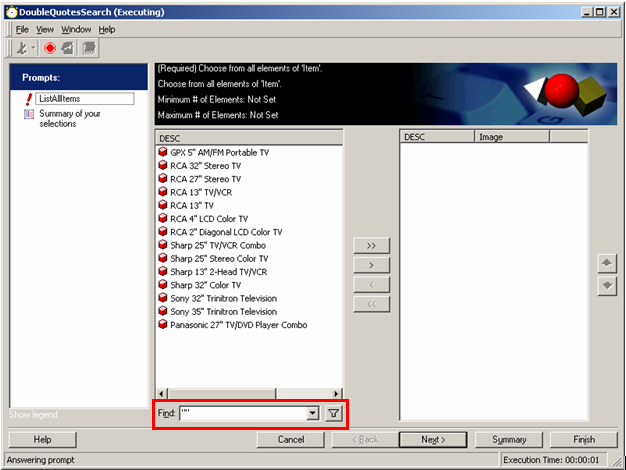Click the application icon in the title bar
Screen dimensions: 626x470
pyautogui.click(x=12, y=12)
